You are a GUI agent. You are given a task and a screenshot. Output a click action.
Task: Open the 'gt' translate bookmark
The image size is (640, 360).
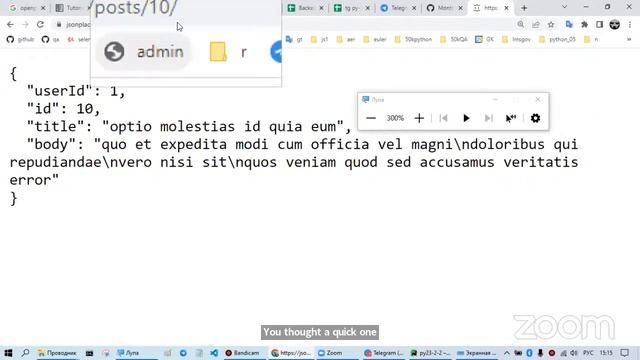(294, 40)
